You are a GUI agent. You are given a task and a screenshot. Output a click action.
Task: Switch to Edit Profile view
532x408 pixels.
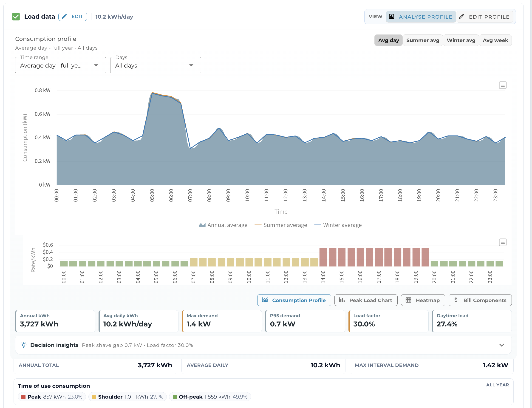(x=485, y=17)
